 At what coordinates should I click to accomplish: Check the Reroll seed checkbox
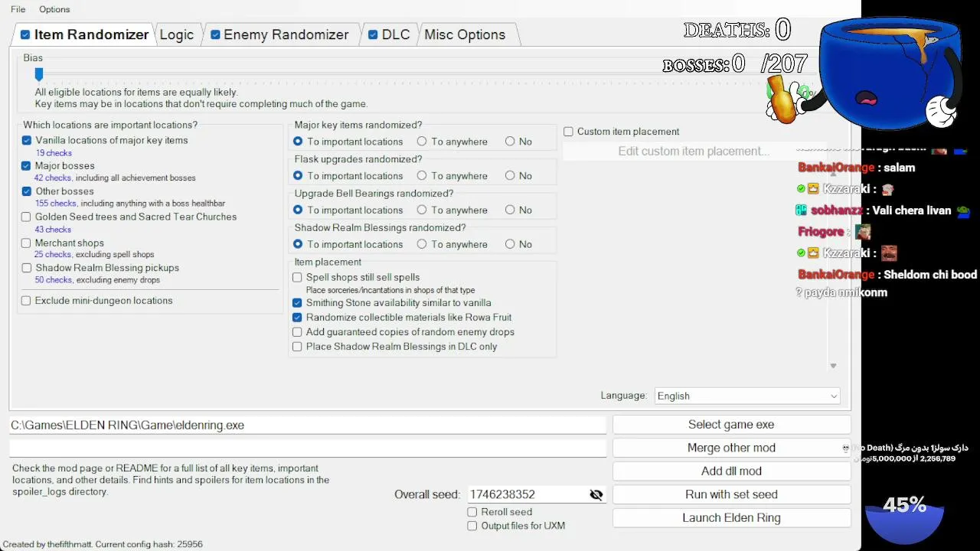(x=472, y=512)
